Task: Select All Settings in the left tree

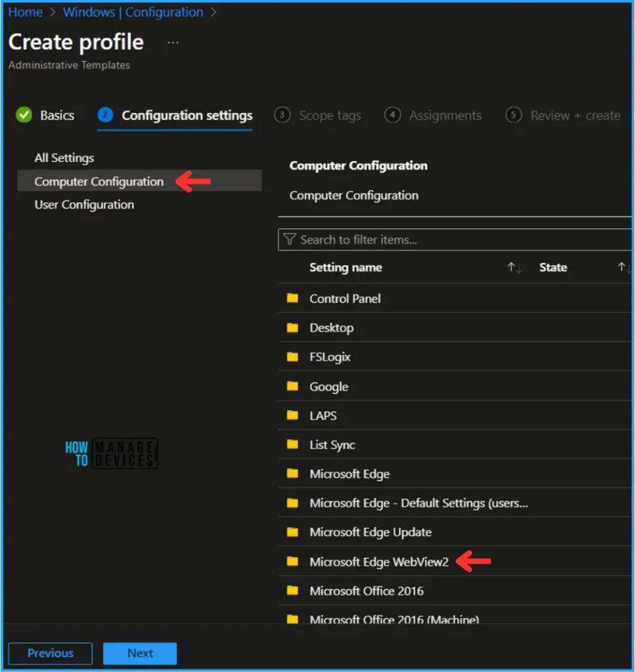Action: (x=64, y=157)
